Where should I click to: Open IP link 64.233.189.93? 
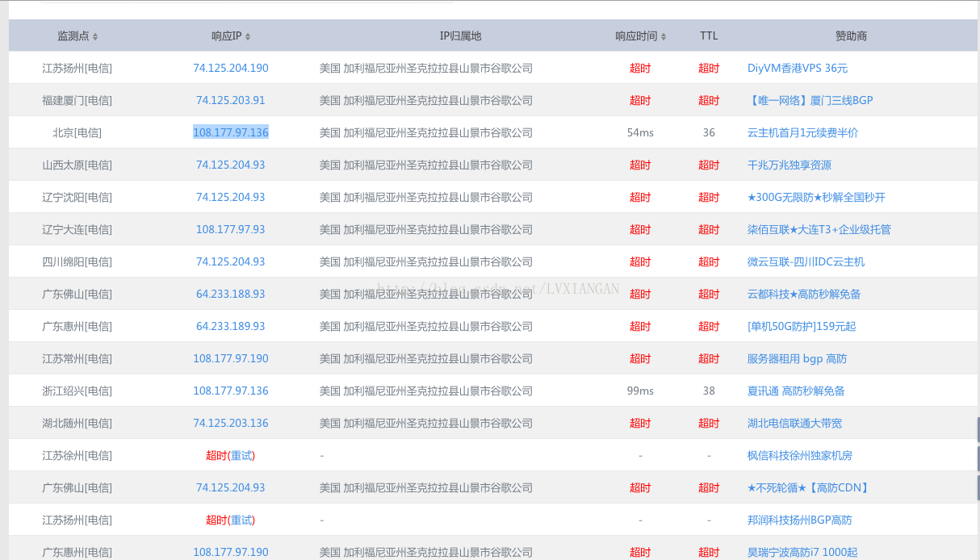pos(231,326)
